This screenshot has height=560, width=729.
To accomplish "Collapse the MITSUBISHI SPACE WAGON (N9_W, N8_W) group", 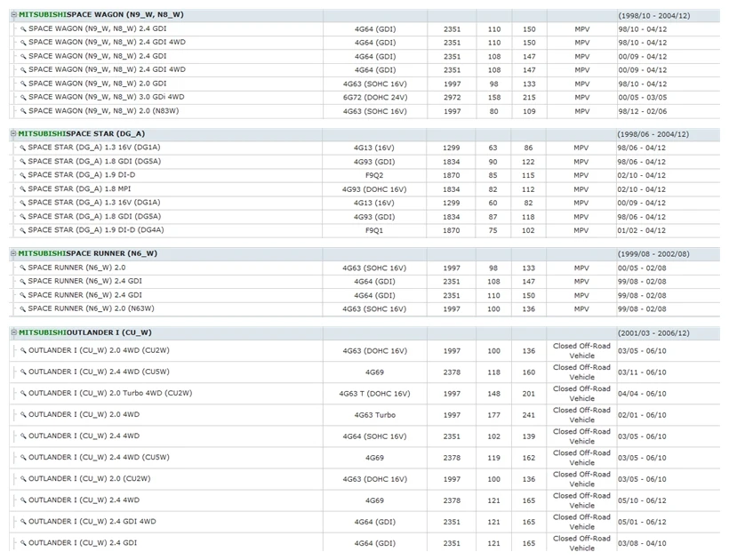I will click(x=13, y=15).
